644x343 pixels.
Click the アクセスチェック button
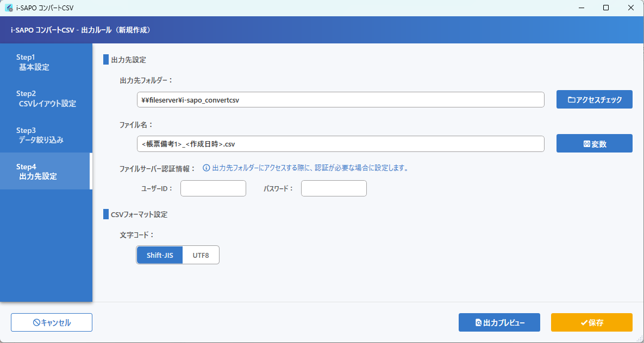coord(595,99)
